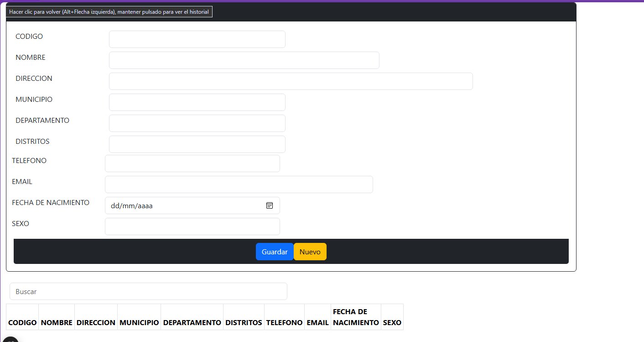Click the Buscar search box
Image resolution: width=644 pixels, height=342 pixels.
(148, 291)
